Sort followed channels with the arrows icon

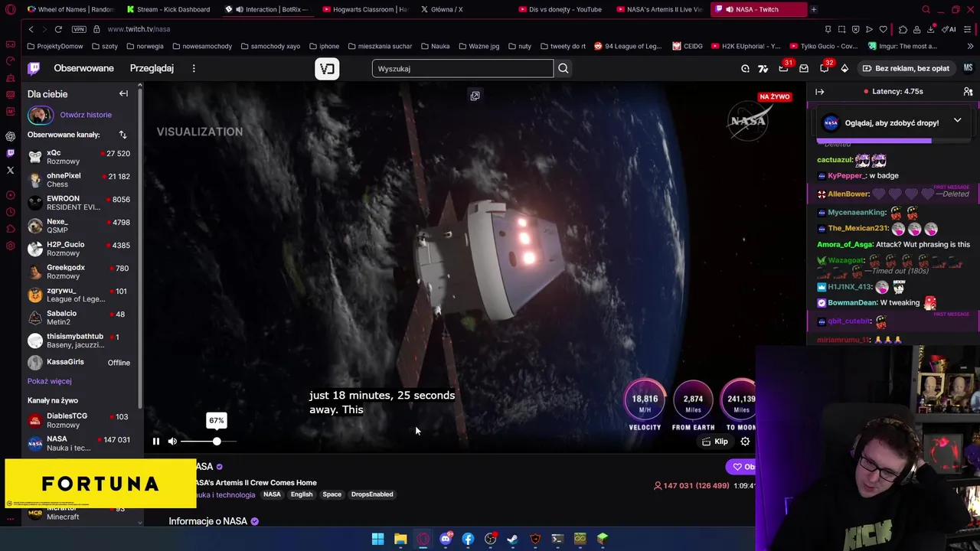pyautogui.click(x=122, y=135)
